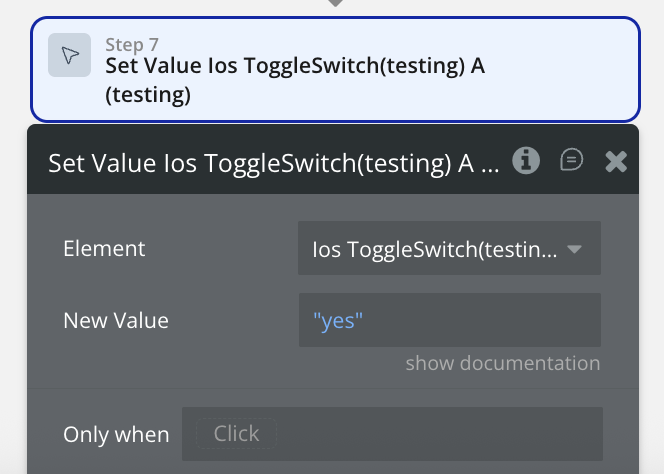The width and height of the screenshot is (664, 474).
Task: Click empty area of the Only when field
Action: pyautogui.click(x=440, y=434)
